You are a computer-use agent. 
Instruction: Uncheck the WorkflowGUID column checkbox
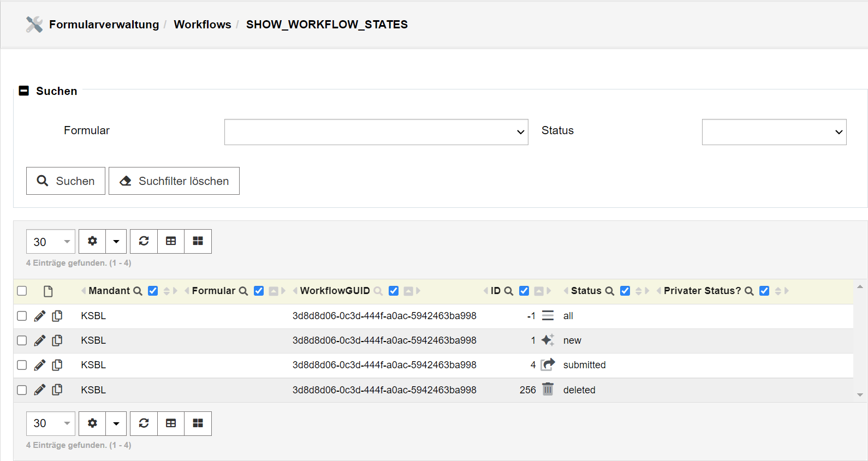(393, 291)
